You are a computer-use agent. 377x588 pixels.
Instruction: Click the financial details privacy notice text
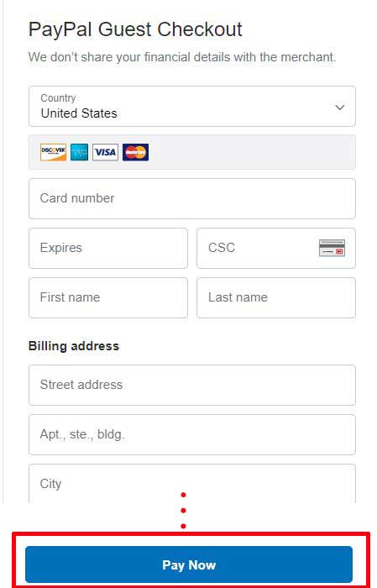pos(182,57)
